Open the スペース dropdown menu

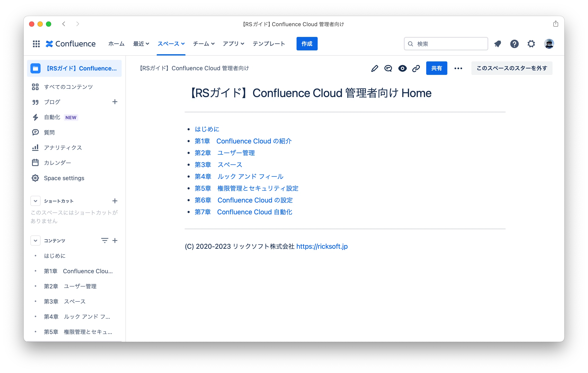pyautogui.click(x=171, y=44)
